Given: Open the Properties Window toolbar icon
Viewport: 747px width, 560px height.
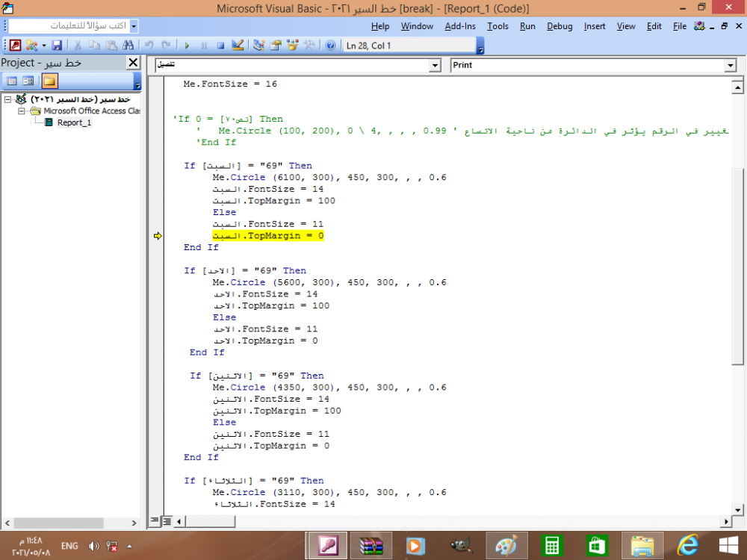Looking at the screenshot, I should click(x=276, y=46).
